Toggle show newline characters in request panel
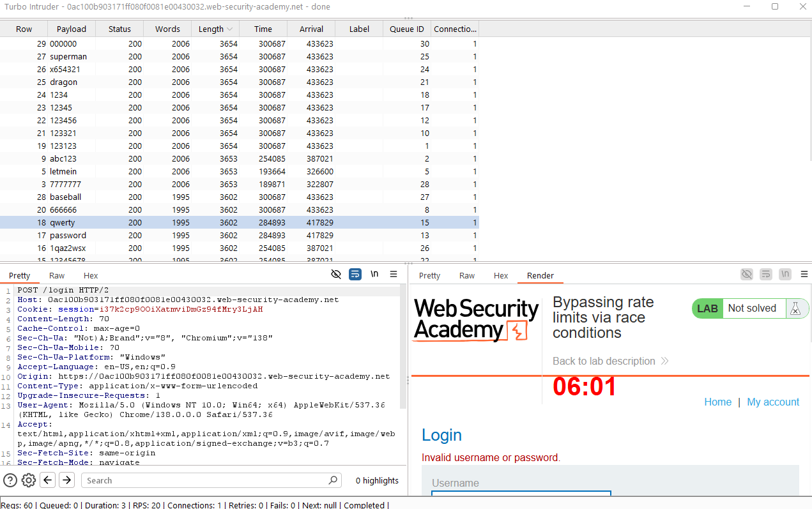812x509 pixels. 374,274
